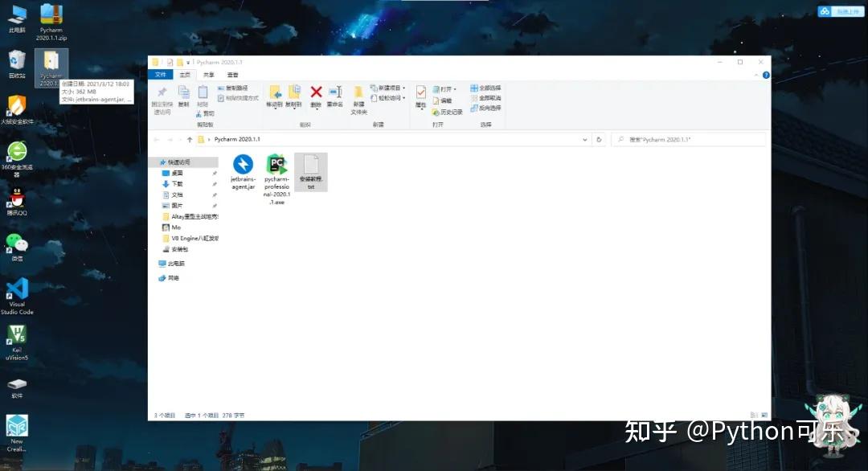The width and height of the screenshot is (868, 471).
Task: Select pycharm-professional-2020.1.1.exe file
Action: [276, 180]
